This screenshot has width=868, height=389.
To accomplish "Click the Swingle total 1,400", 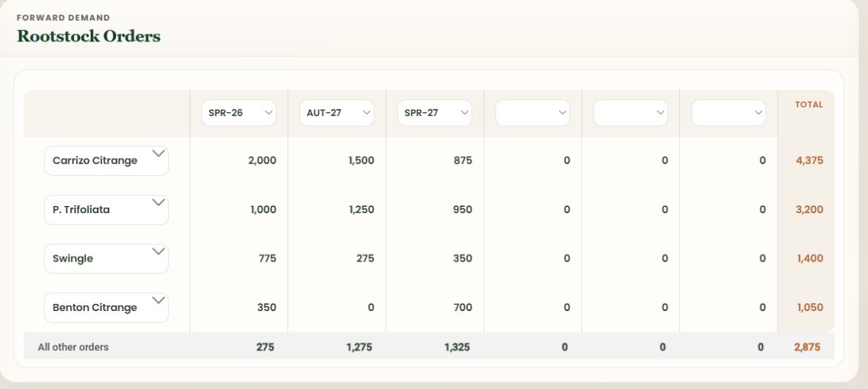I will (810, 259).
